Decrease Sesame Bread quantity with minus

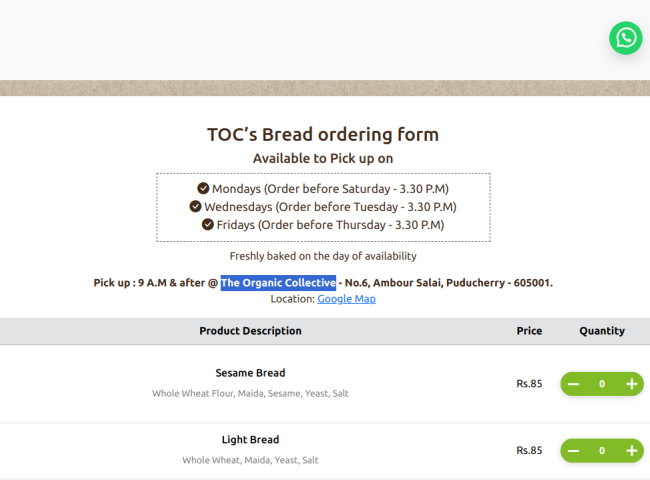pos(573,384)
